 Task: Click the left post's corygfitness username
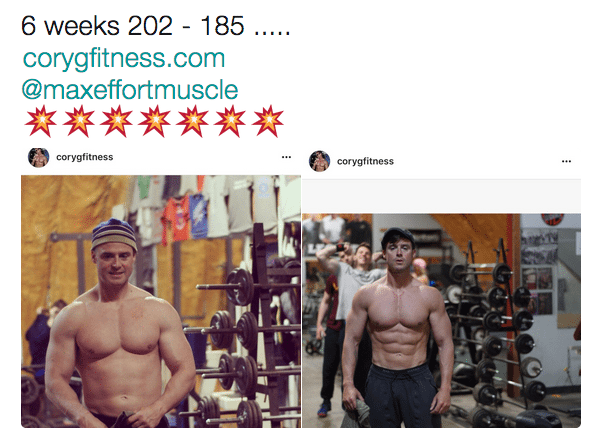[x=84, y=157]
